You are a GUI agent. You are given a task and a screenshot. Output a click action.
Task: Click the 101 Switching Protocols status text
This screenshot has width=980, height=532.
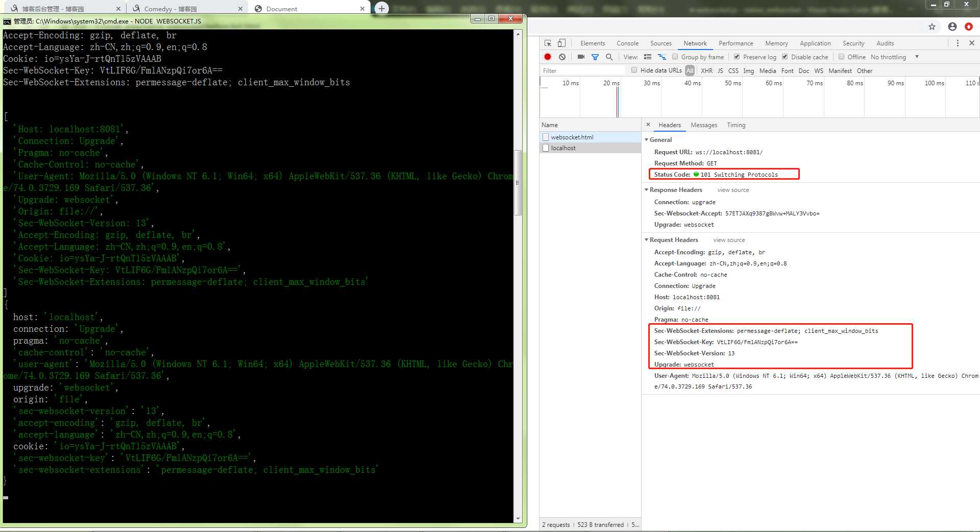pyautogui.click(x=739, y=175)
